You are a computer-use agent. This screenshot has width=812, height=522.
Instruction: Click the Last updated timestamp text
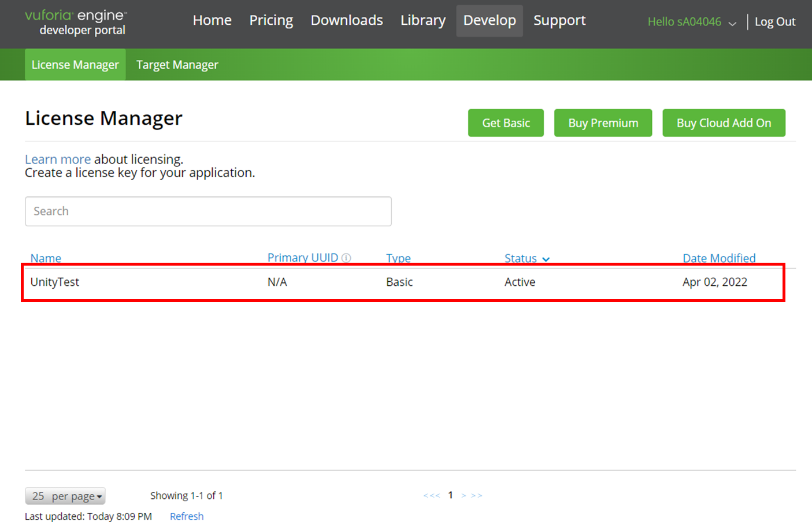(88, 516)
